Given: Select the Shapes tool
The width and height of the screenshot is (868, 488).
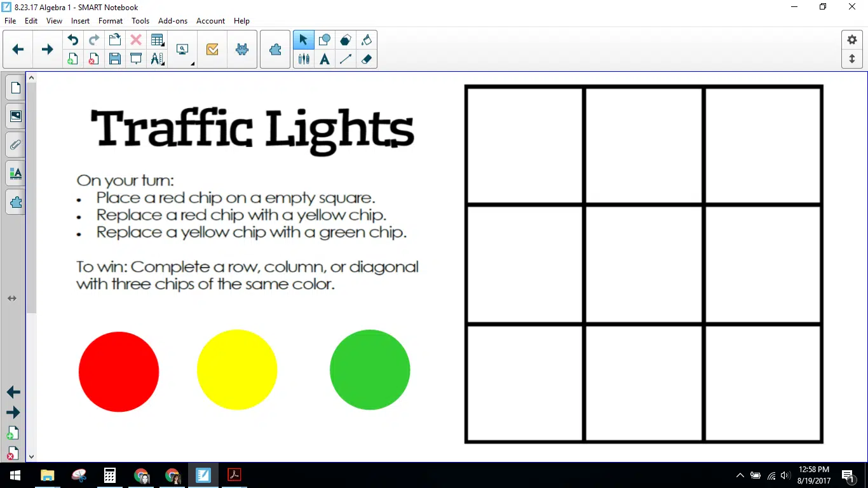Looking at the screenshot, I should point(324,40).
